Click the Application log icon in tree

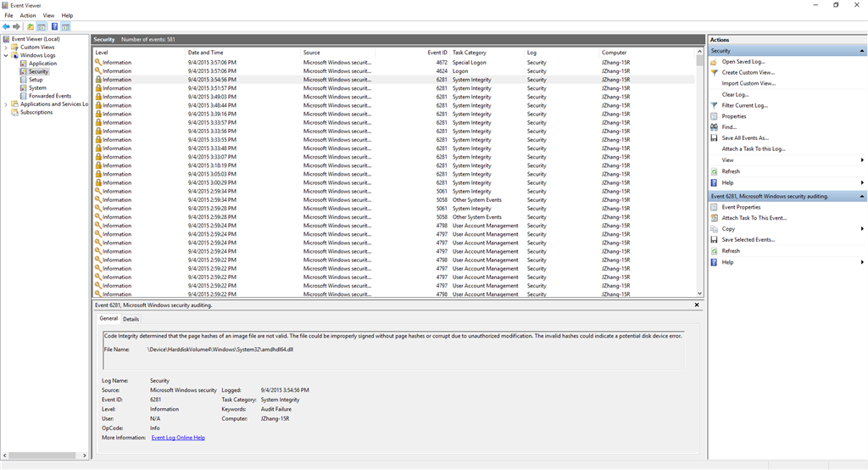[x=23, y=64]
